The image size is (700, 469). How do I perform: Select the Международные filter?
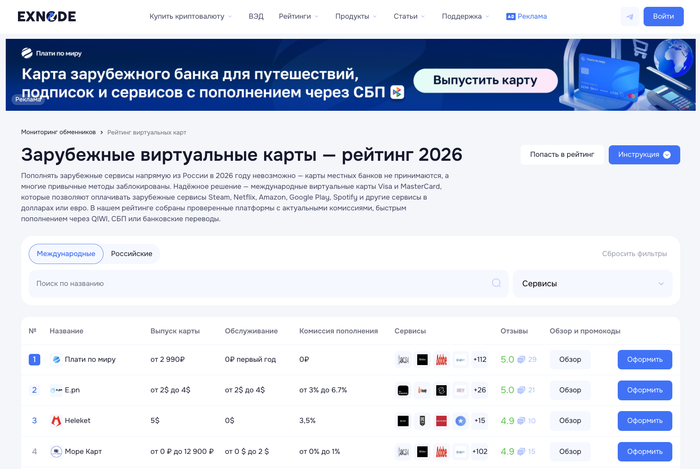click(x=66, y=253)
